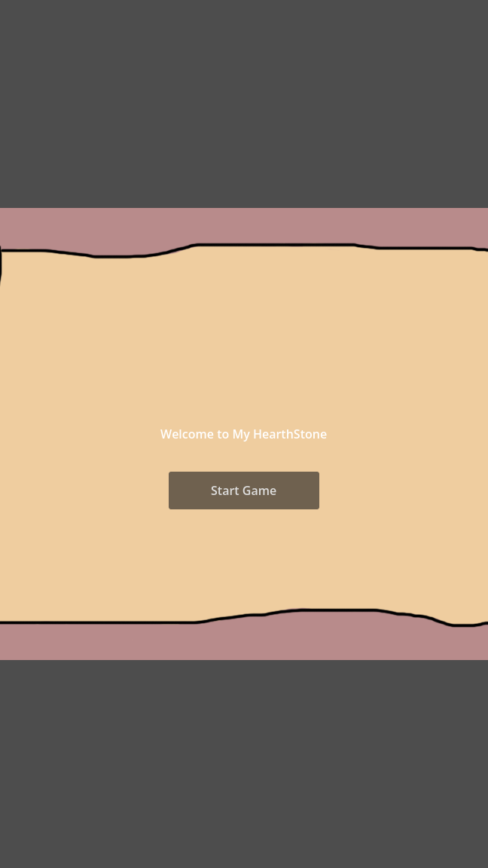Select the Welcome to My HearthStone heading

tap(243, 434)
